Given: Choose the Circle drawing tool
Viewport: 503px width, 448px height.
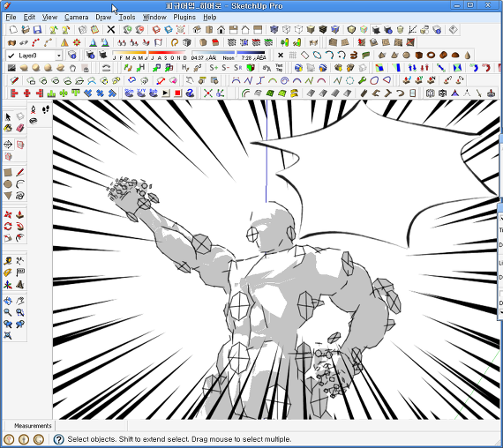Looking at the screenshot, I should point(8,184).
